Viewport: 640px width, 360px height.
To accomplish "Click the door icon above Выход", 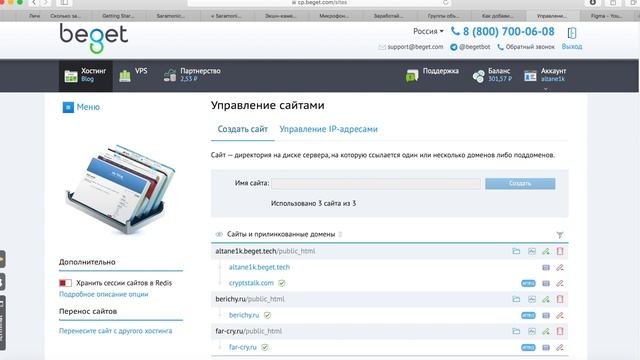I will [572, 33].
